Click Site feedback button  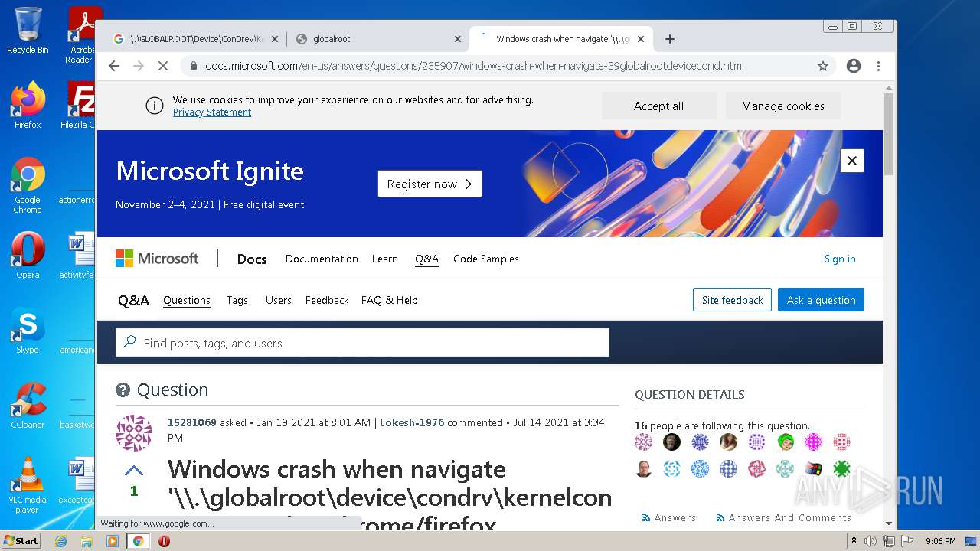tap(732, 300)
